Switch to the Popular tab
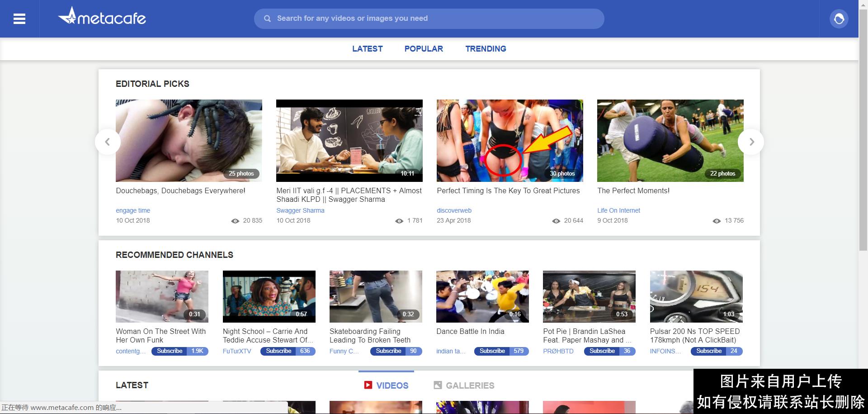Image resolution: width=868 pixels, height=414 pixels. tap(424, 49)
